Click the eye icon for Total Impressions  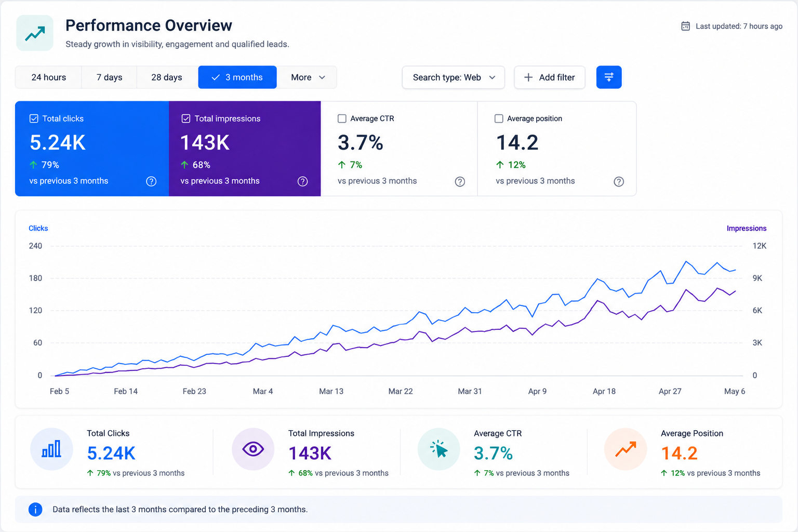coord(253,449)
